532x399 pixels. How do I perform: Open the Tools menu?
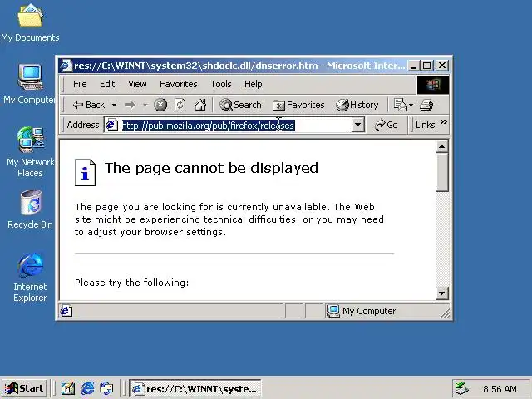[x=221, y=84]
